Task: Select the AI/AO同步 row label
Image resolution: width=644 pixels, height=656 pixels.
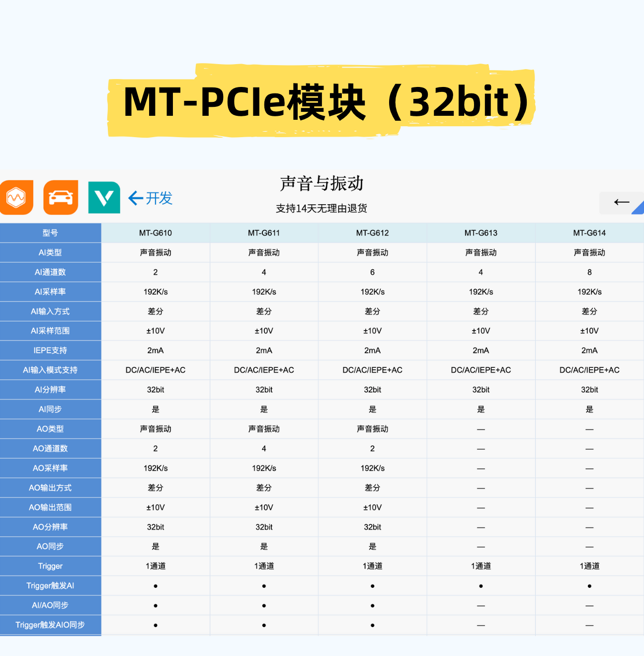Action: click(x=50, y=605)
